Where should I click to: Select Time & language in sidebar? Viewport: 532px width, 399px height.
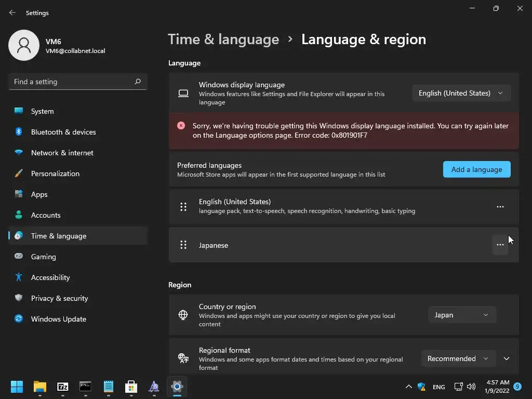[78, 236]
